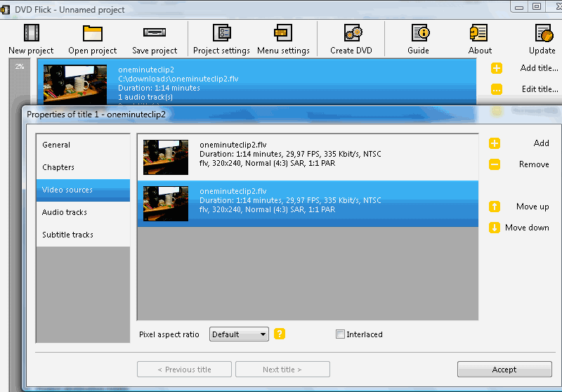This screenshot has width=562, height=392.
Task: Open project via folder icon
Action: pos(93,33)
